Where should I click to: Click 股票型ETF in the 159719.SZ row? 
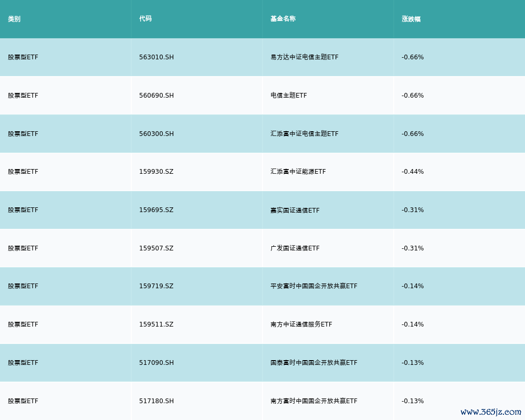tap(23, 286)
